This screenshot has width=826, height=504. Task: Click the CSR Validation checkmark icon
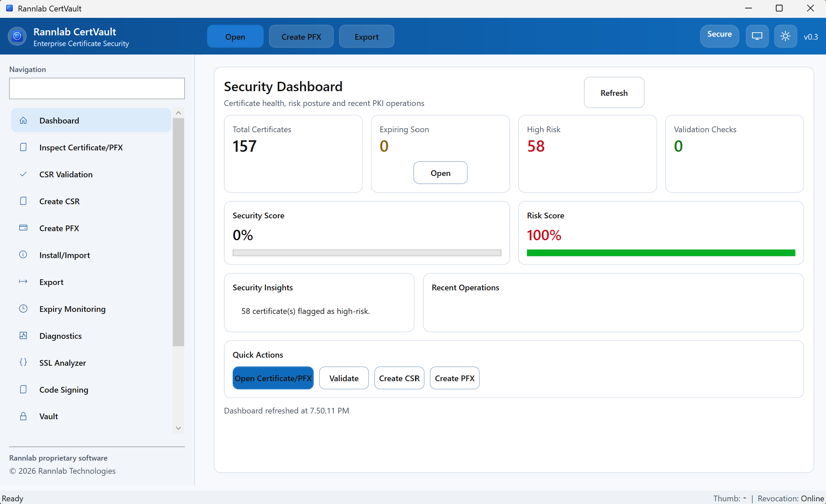[23, 174]
